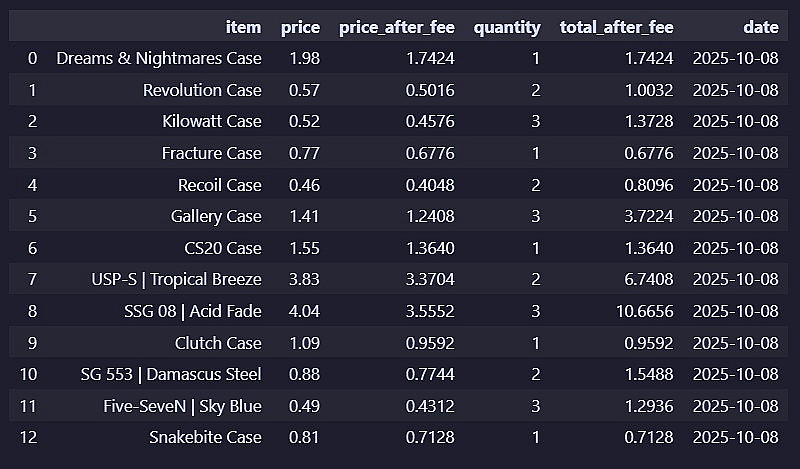This screenshot has height=469, width=800.
Task: Select the 'Dreams & Nightmares Case' cell
Action: point(159,59)
